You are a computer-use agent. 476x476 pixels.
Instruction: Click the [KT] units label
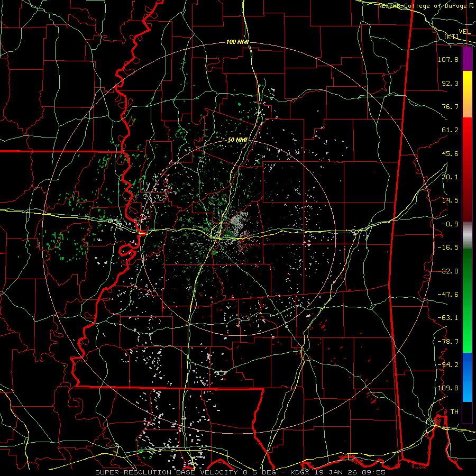pyautogui.click(x=452, y=36)
